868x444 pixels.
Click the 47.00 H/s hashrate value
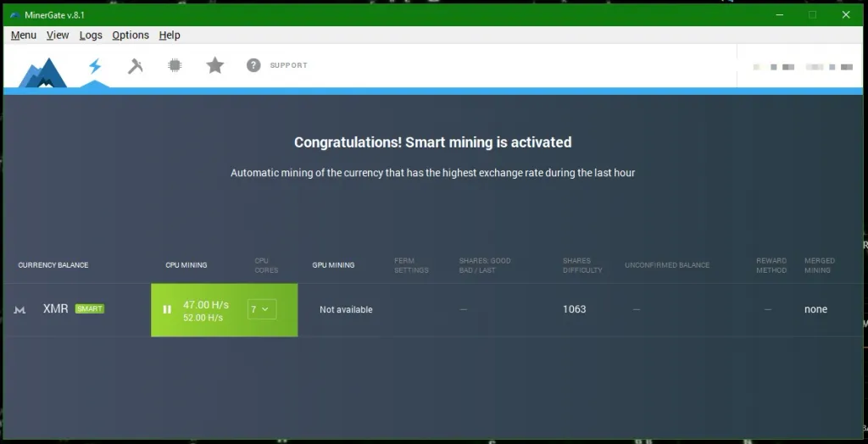pos(206,304)
